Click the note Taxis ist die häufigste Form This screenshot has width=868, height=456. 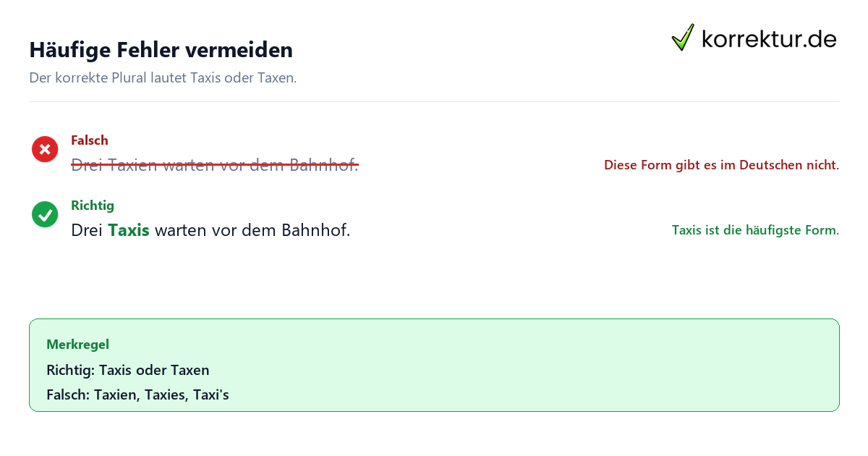pos(755,230)
